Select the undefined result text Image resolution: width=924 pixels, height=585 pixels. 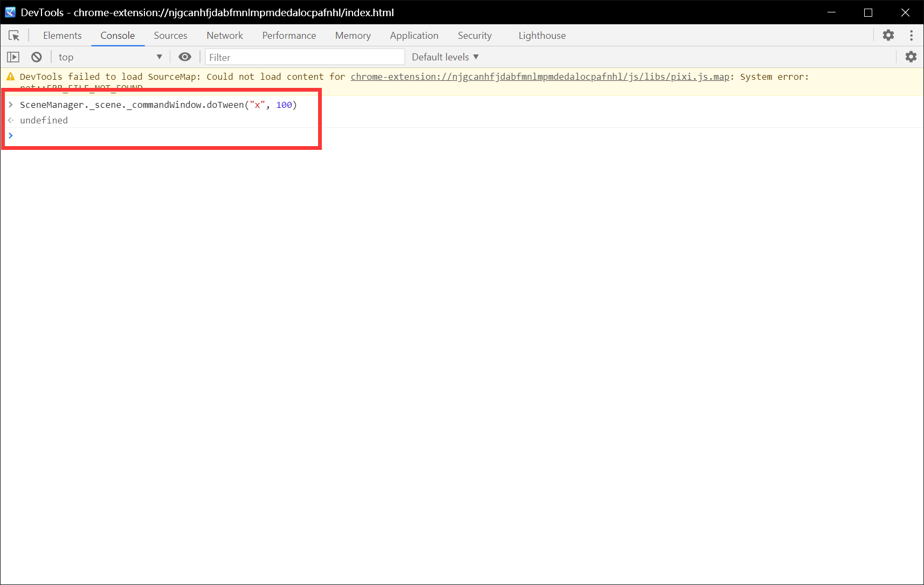tap(44, 120)
